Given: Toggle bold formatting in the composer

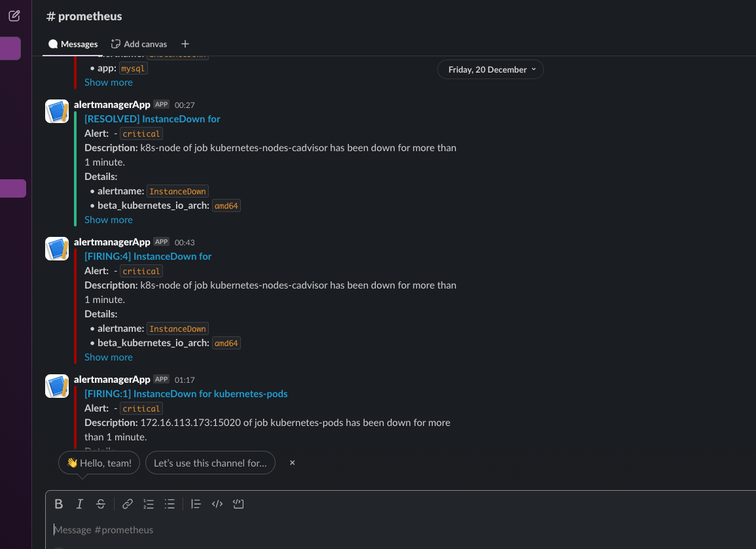Looking at the screenshot, I should [x=59, y=504].
